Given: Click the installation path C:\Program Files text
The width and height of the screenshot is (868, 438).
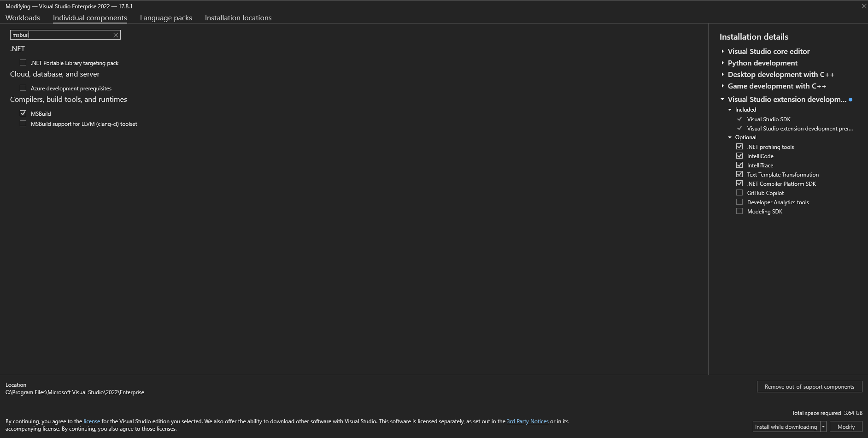Looking at the screenshot, I should 75,392.
